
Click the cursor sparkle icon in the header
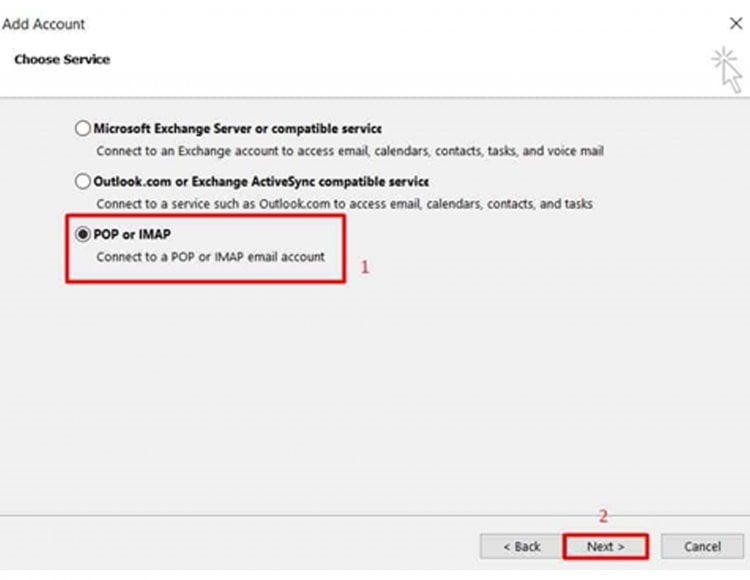click(x=727, y=69)
